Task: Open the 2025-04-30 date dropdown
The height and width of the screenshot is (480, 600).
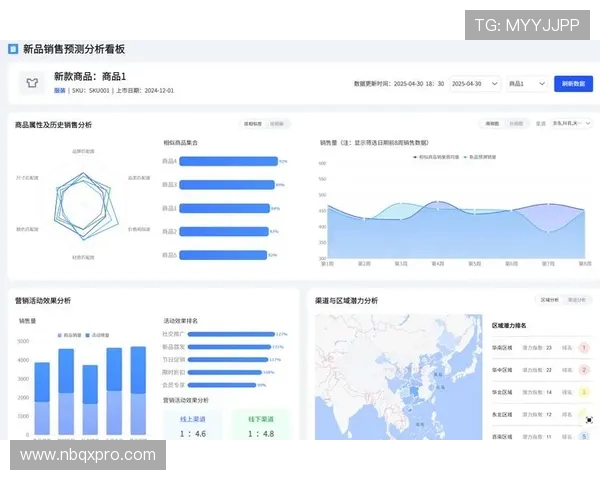Action: coord(474,84)
